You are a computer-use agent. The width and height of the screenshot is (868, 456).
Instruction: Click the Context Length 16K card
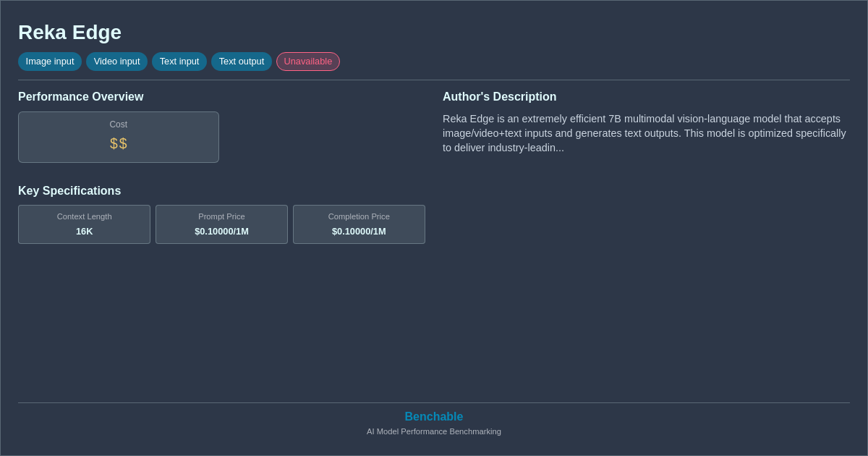[85, 224]
